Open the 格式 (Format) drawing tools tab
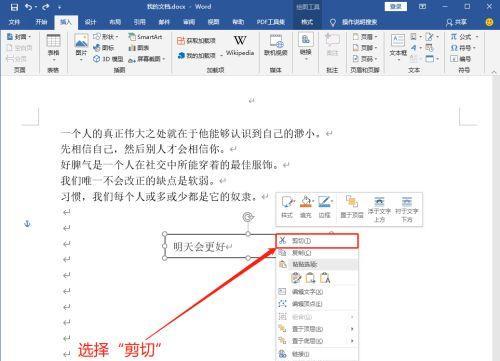The height and width of the screenshot is (361, 500). coord(307,22)
